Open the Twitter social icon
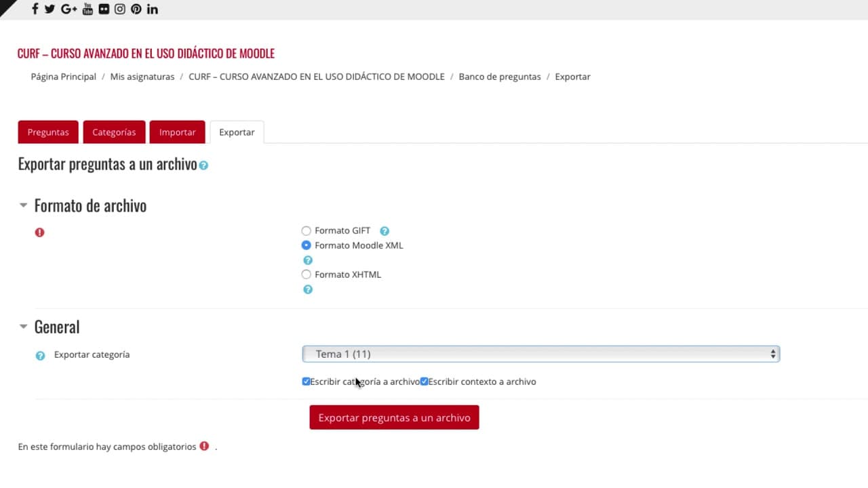Image resolution: width=868 pixels, height=488 pixels. pyautogui.click(x=50, y=9)
